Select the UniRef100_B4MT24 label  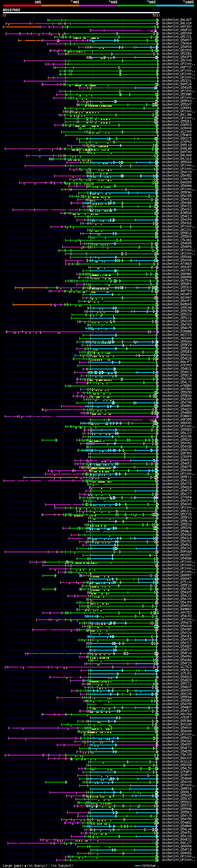177,84
